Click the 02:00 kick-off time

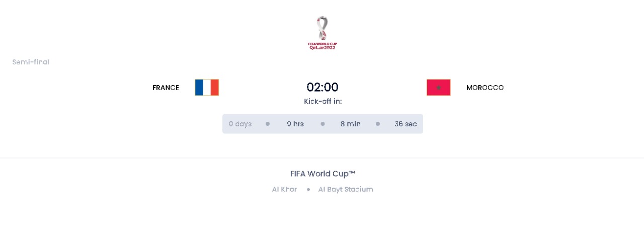point(323,87)
